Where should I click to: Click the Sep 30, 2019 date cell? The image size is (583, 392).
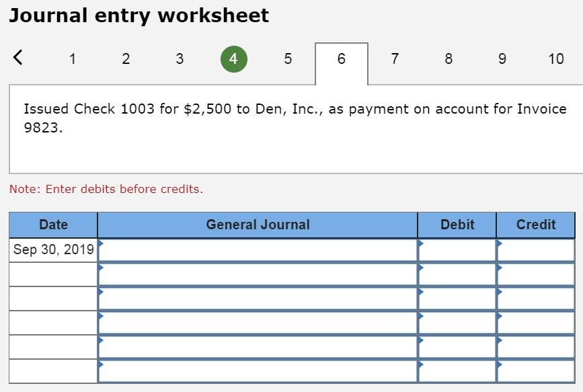tap(52, 248)
